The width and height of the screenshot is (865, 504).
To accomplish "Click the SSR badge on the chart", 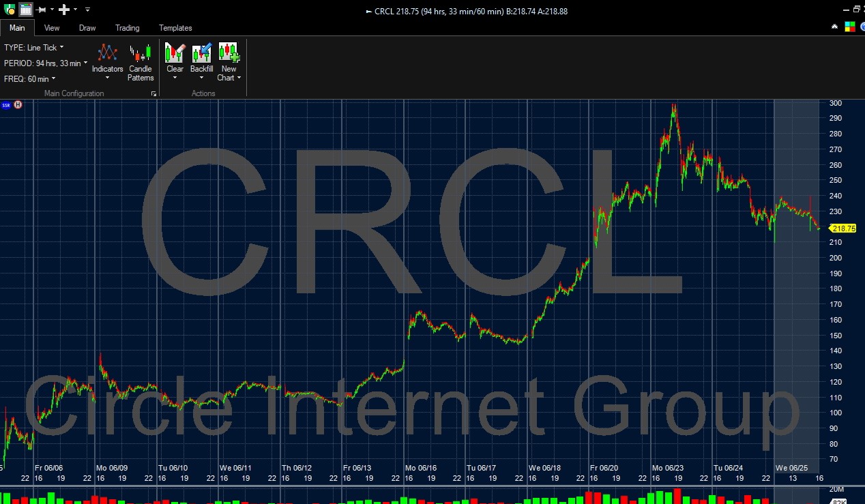I will (6, 105).
